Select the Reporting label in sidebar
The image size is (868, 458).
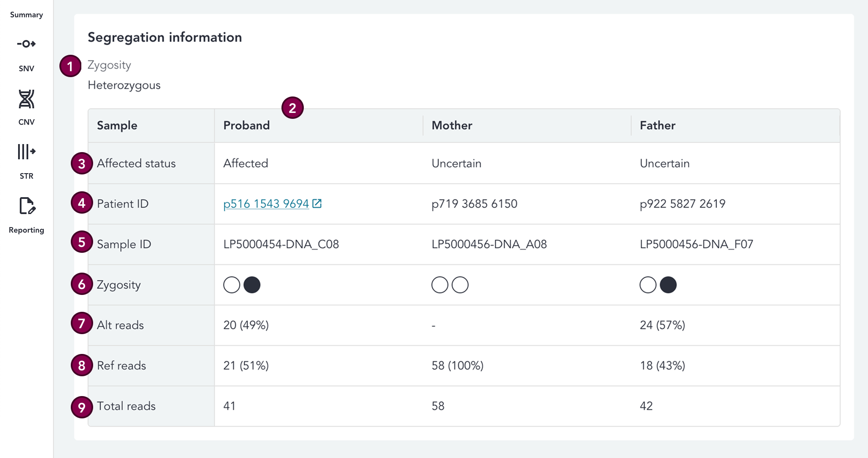click(x=26, y=230)
